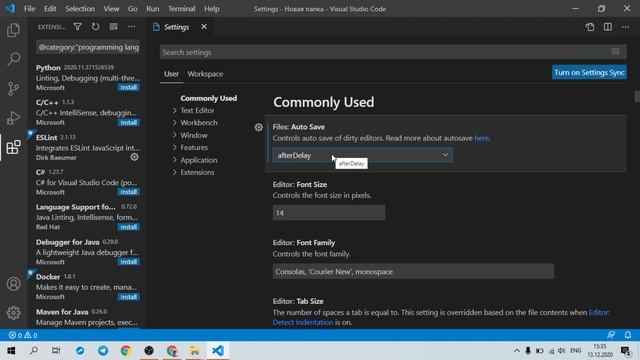
Task: Follow autosave 'here' link
Action: [x=481, y=138]
